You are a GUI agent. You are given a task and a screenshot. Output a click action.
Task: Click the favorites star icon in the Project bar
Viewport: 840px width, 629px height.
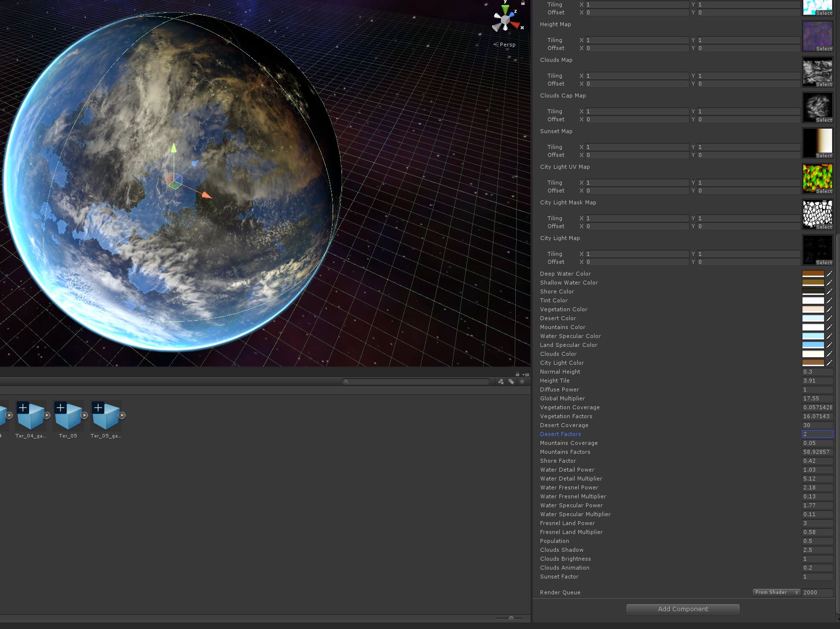522,382
